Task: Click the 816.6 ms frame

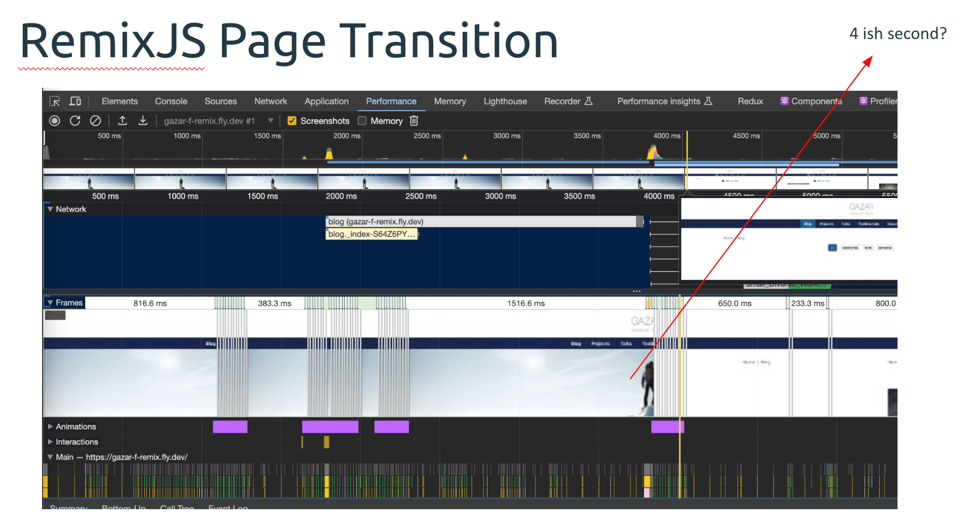Action: coord(150,303)
